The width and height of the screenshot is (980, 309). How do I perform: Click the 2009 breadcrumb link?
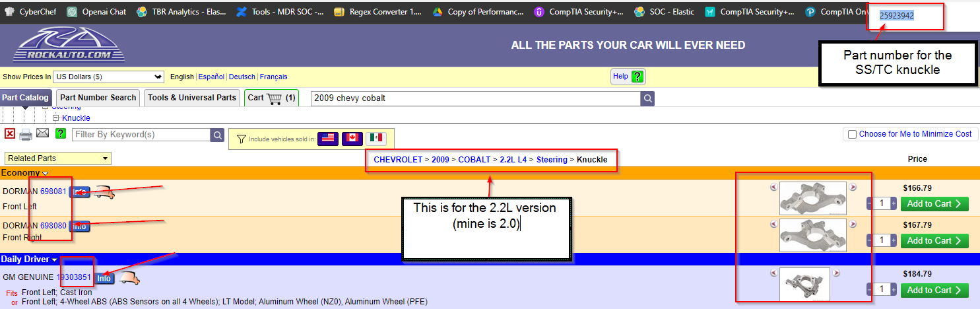tap(441, 160)
